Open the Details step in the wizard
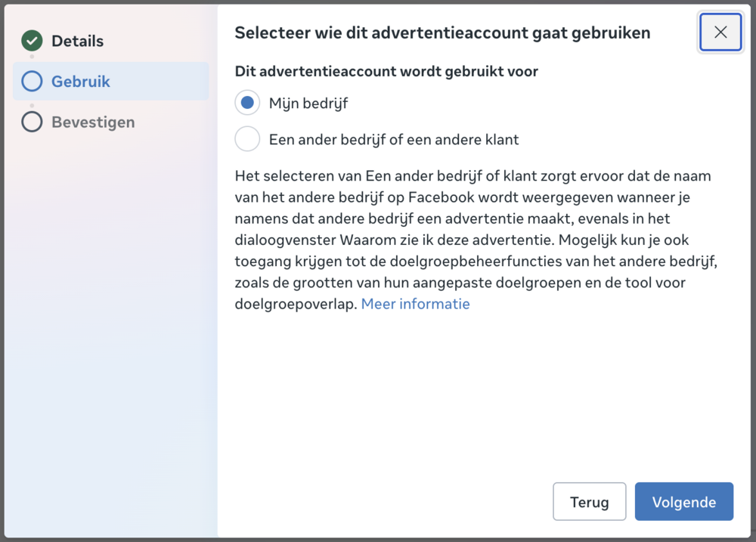756x542 pixels. click(x=78, y=41)
